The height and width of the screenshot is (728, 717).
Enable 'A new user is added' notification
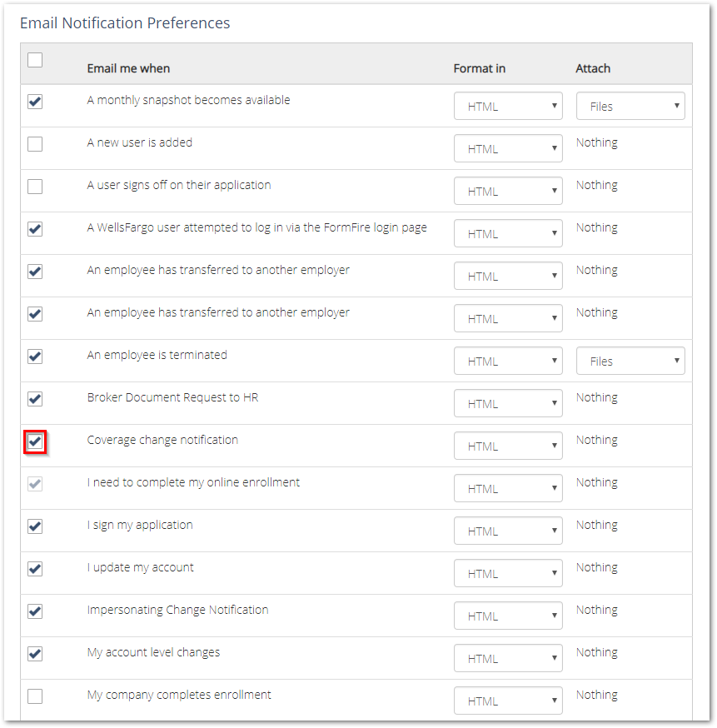pos(35,144)
